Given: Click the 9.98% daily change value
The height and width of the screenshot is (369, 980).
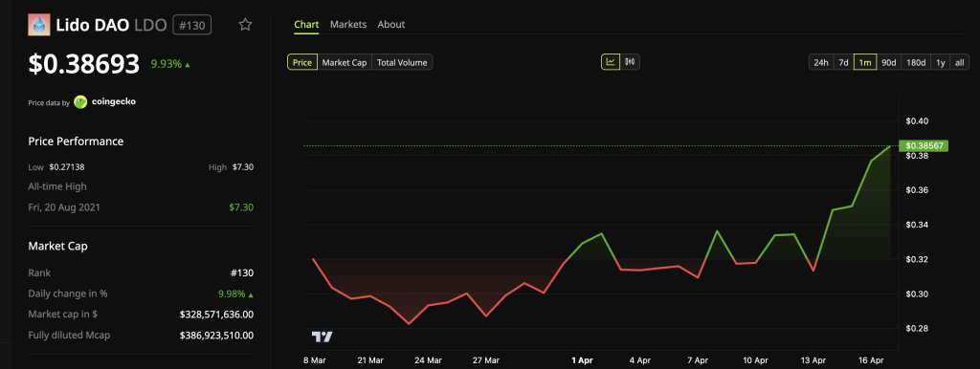Looking at the screenshot, I should (235, 293).
